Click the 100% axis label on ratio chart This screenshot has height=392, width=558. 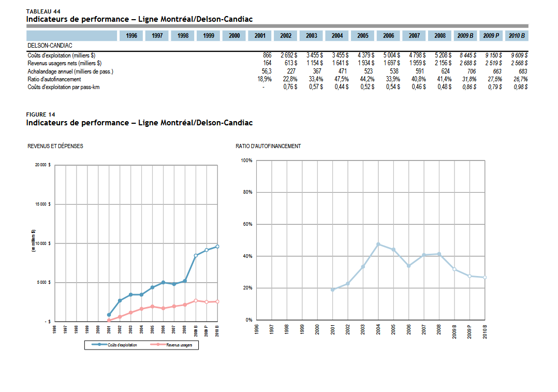point(246,161)
